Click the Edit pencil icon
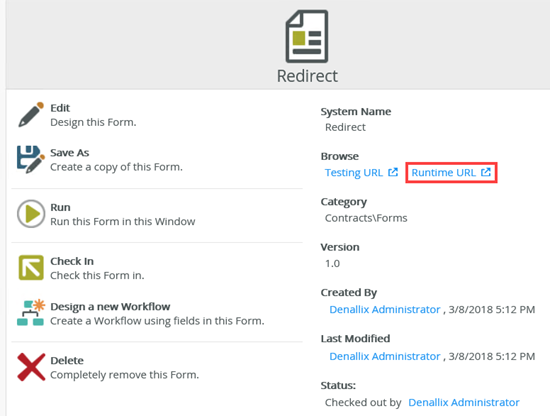This screenshot has width=550, height=416. point(31,115)
